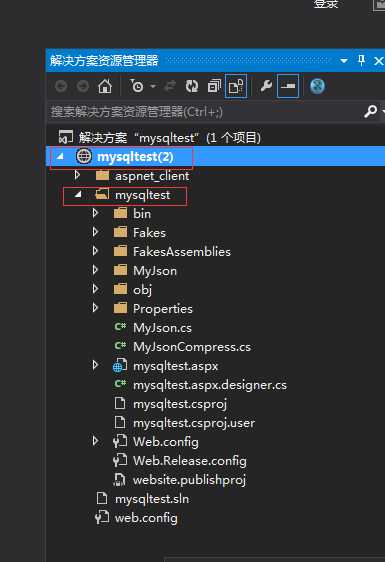Click the blue globe view-in-browser icon

click(317, 86)
